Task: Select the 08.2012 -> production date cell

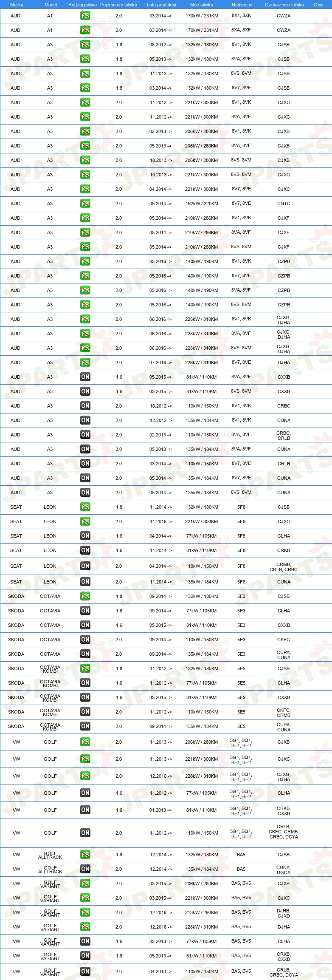Action: [160, 45]
